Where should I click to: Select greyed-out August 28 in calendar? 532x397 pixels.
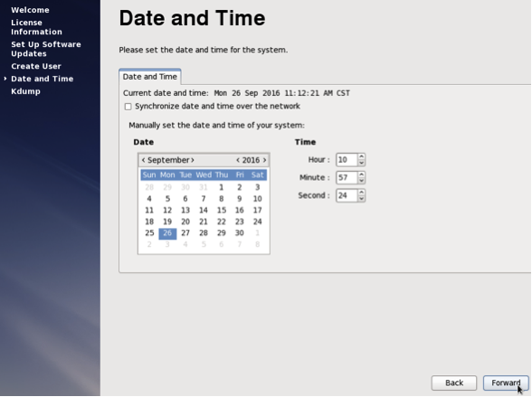click(x=149, y=187)
